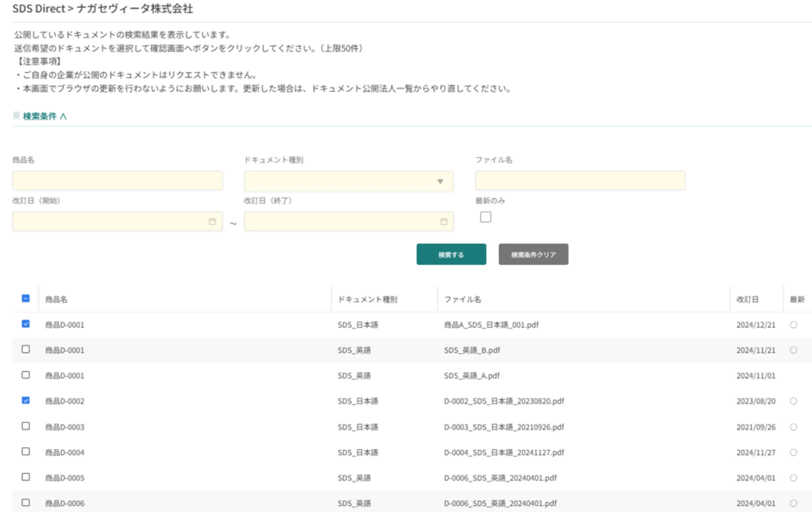
Task: Click the 商品名 column header
Action: point(56,299)
